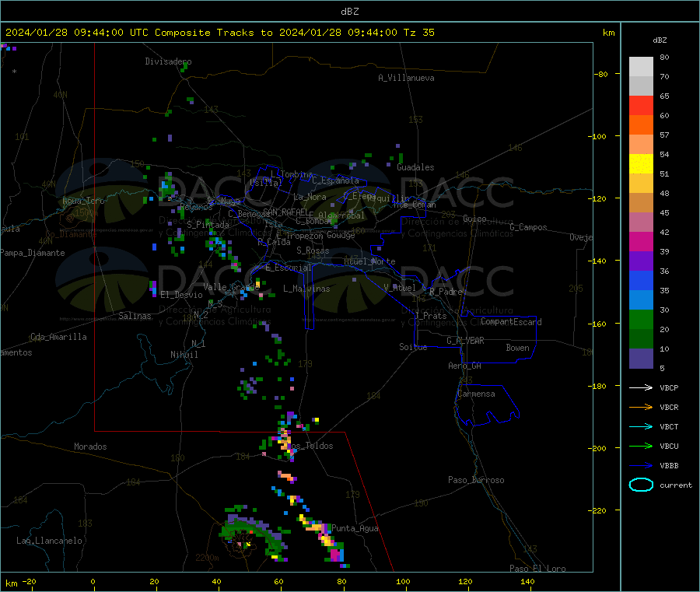This screenshot has height=592, width=700.
Task: Pick the tan swatch between 48 and 45 dBZ
Action: click(x=641, y=203)
